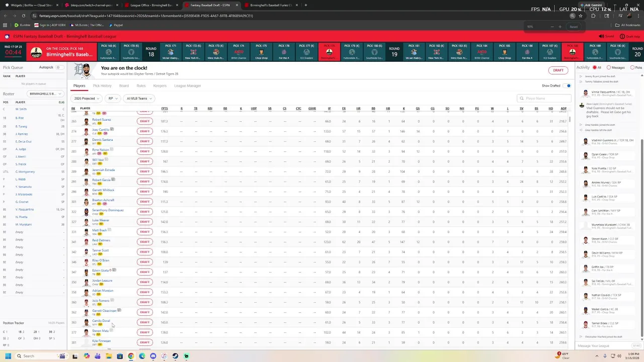Draft Jeremiah Estrada
The image size is (644, 362).
[x=144, y=171]
